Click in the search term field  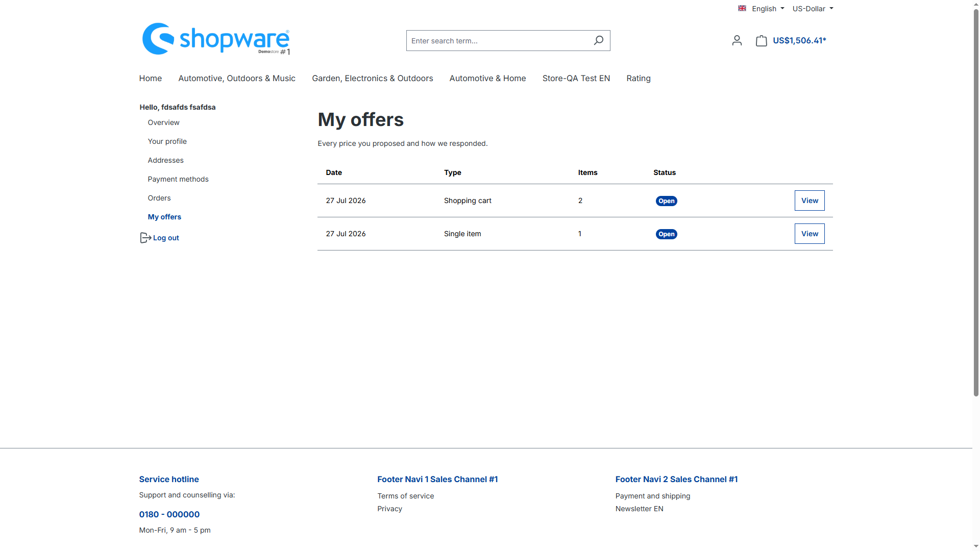click(498, 40)
